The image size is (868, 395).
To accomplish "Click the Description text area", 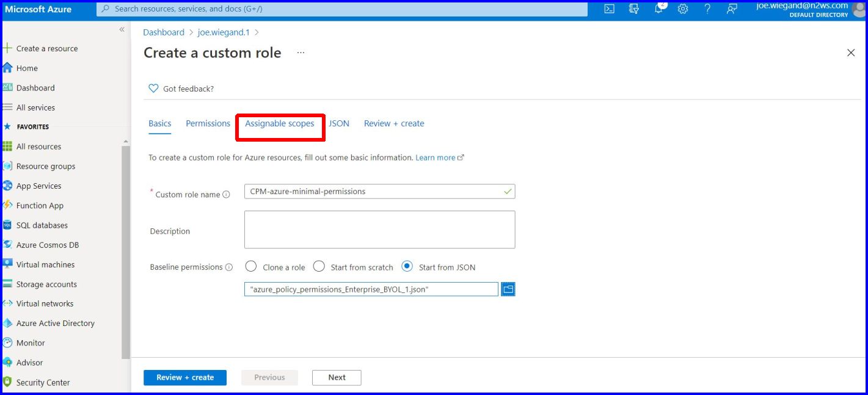I will [x=379, y=230].
